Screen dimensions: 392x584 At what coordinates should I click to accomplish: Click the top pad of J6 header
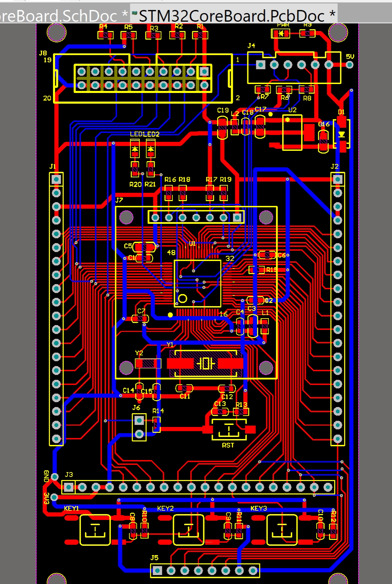139,420
